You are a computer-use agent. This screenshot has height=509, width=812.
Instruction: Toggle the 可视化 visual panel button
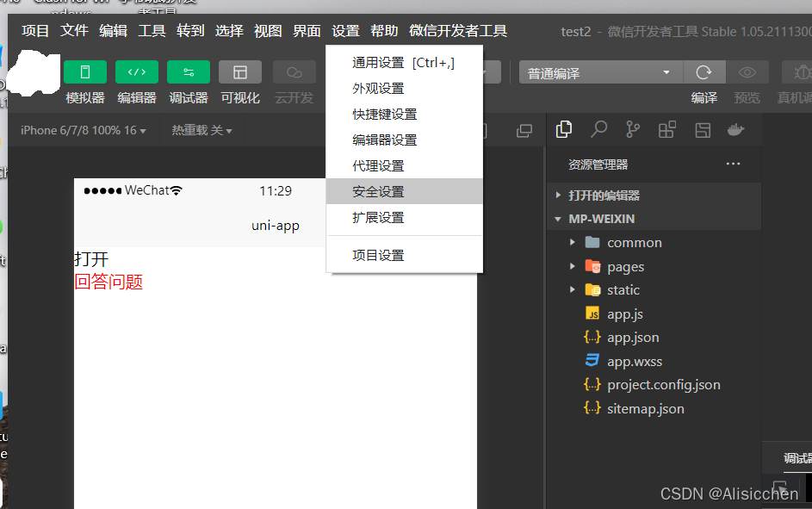240,72
